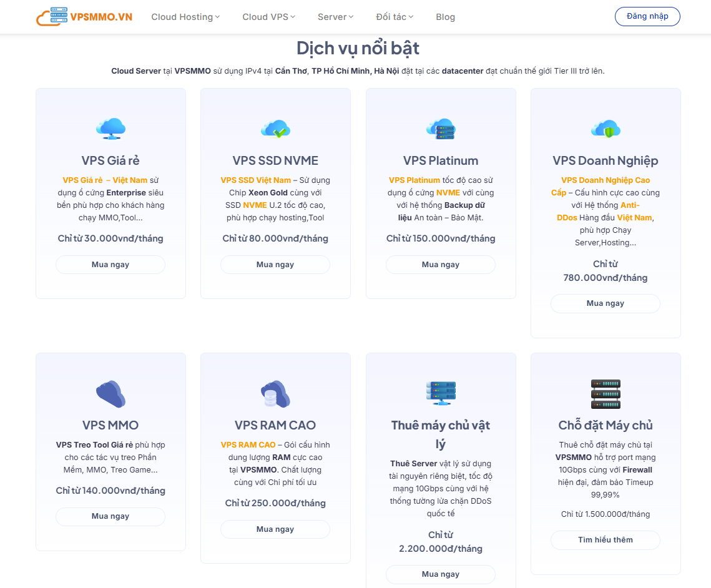Expand the Cloud Hosting dropdown menu

coord(185,17)
